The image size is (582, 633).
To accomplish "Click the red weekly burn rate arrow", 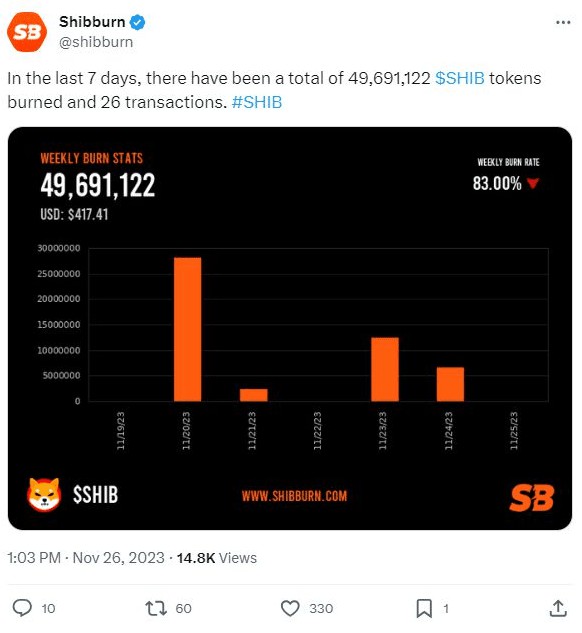I will (x=533, y=184).
